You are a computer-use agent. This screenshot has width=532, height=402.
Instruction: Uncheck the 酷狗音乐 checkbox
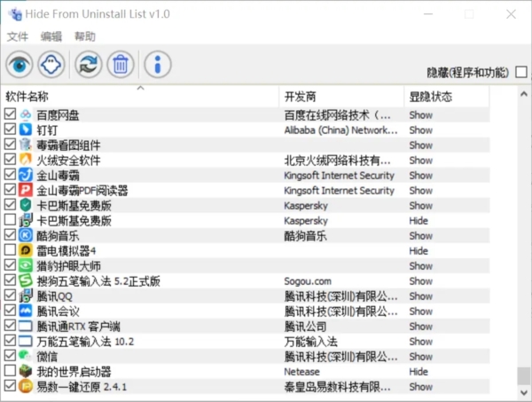(x=10, y=235)
